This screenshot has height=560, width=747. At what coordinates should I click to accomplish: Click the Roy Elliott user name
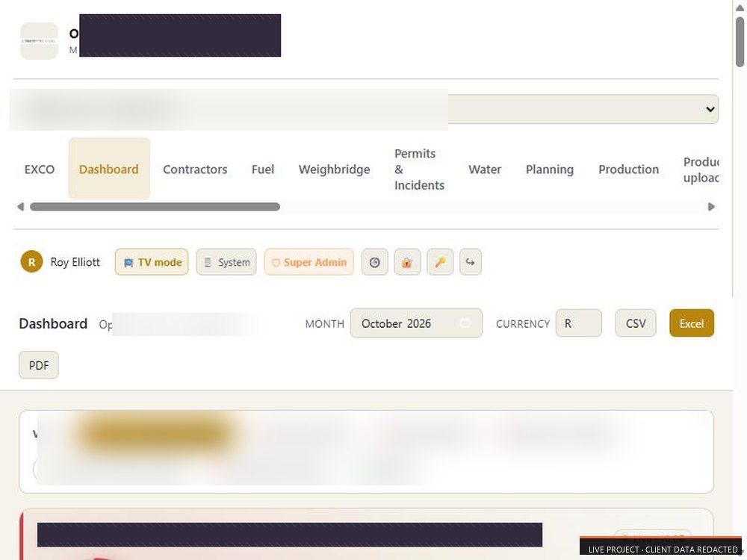(x=75, y=262)
